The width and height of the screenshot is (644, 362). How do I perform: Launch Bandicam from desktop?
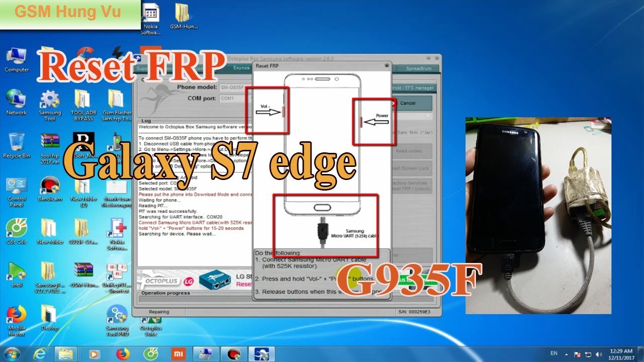pyautogui.click(x=50, y=189)
